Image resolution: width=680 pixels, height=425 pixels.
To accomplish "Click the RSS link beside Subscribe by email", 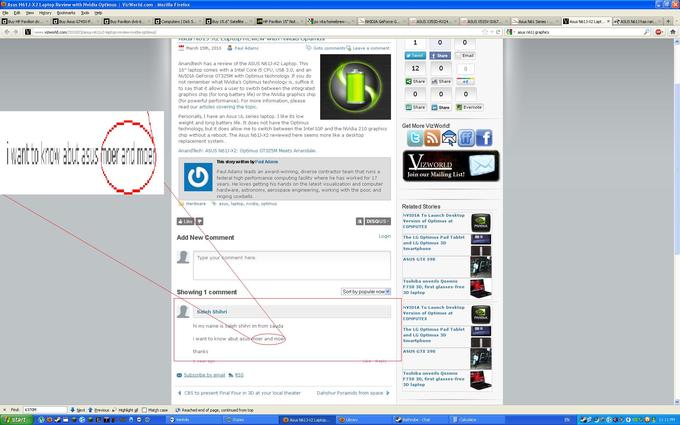I will 239,375.
